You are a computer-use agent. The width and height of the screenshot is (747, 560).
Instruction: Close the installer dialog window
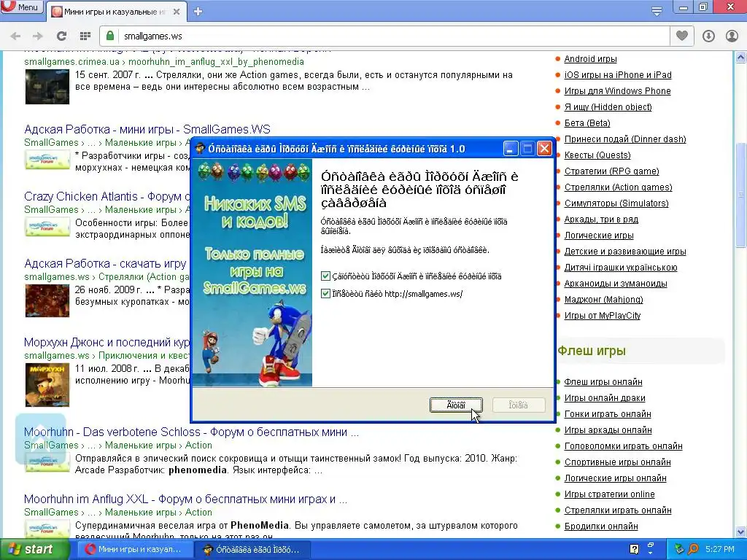click(x=544, y=149)
